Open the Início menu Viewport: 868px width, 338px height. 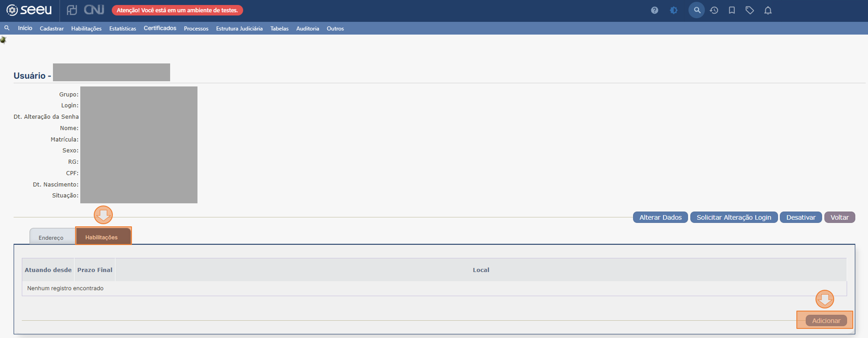(25, 28)
